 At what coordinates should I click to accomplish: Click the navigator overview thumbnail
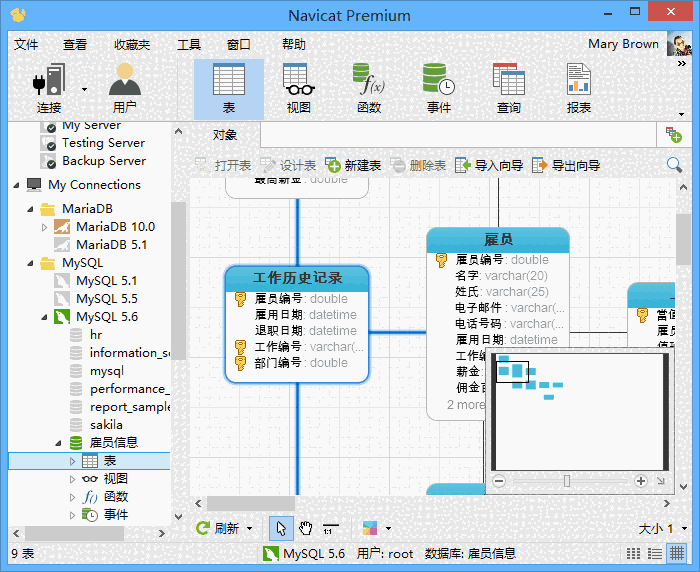pyautogui.click(x=580, y=412)
